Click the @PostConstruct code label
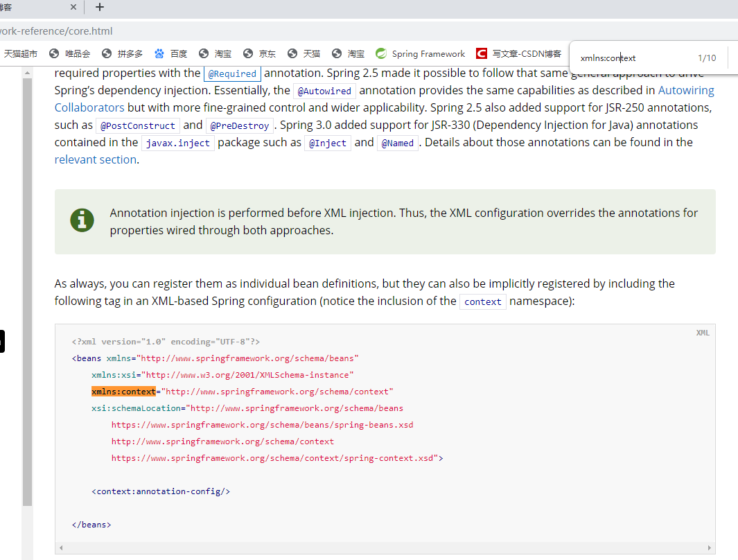Viewport: 738px width, 560px height. click(x=137, y=125)
